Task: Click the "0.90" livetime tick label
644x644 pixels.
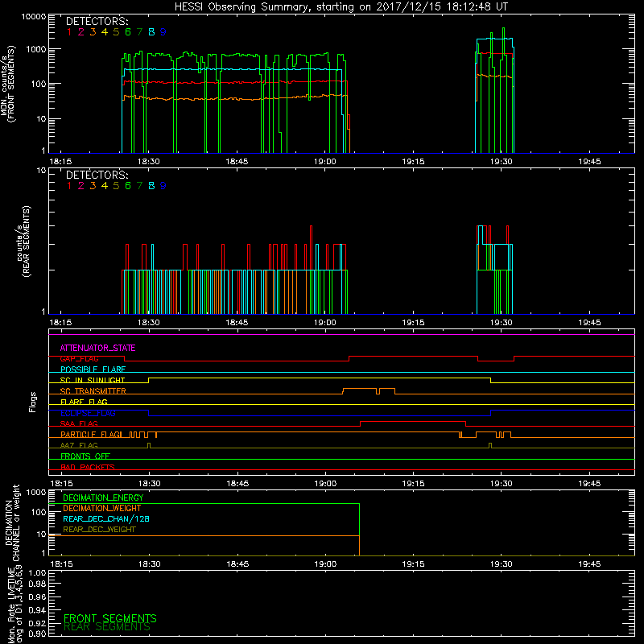Action: tap(37, 634)
